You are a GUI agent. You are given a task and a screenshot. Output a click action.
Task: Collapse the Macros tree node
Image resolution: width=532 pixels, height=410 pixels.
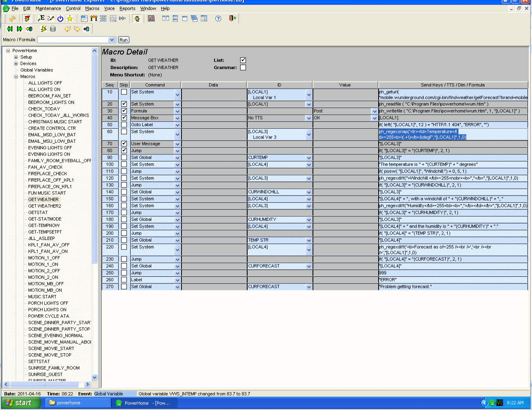[16, 77]
